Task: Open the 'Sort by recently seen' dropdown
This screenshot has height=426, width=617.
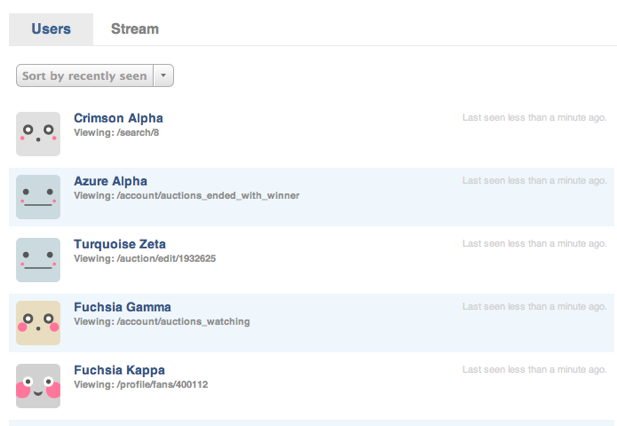Action: click(84, 76)
